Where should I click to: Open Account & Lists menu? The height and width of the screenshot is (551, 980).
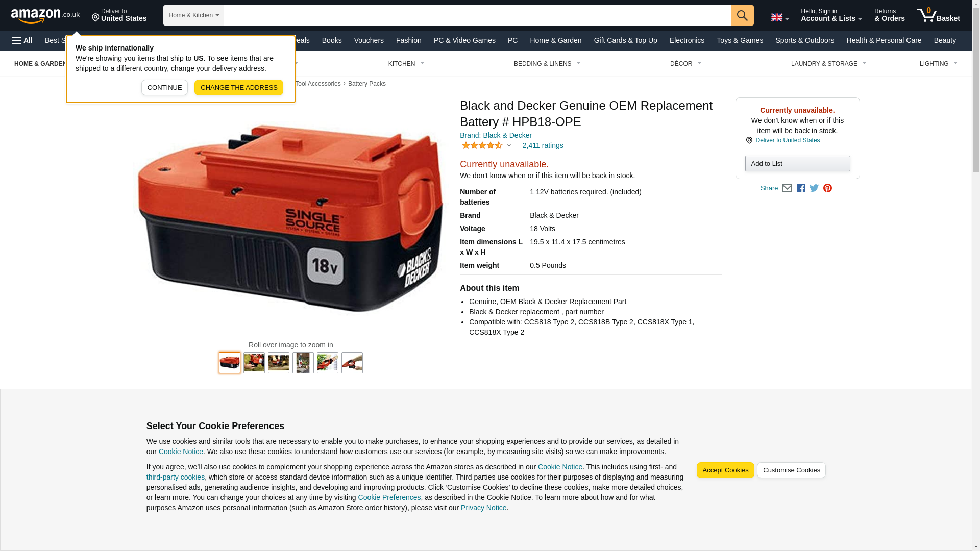pos(831,15)
